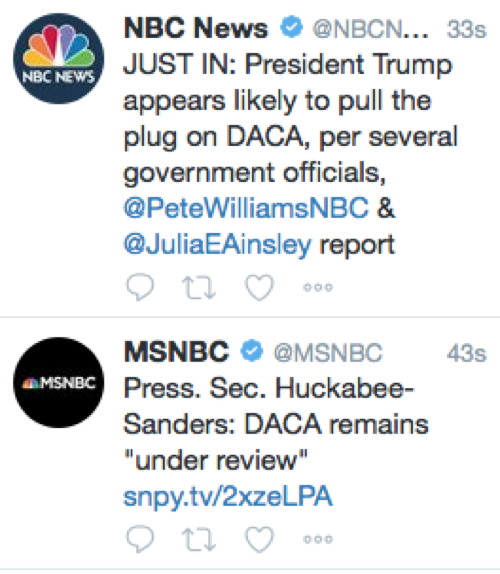Like the NBC News tweet

point(259,287)
